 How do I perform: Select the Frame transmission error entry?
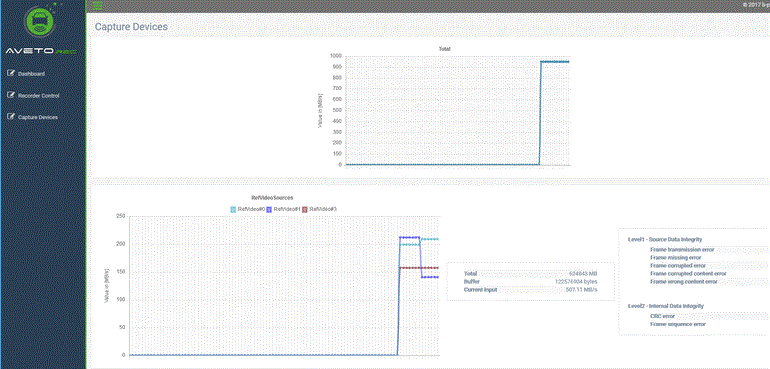pyautogui.click(x=682, y=250)
